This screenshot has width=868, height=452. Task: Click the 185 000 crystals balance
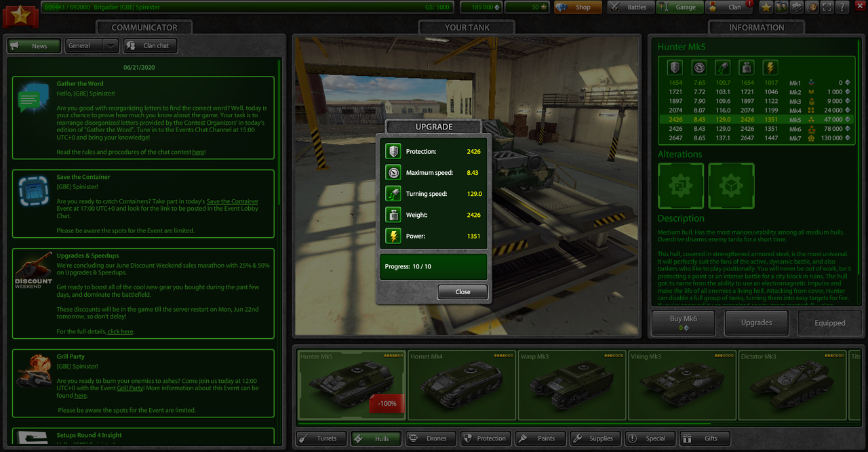(x=481, y=7)
